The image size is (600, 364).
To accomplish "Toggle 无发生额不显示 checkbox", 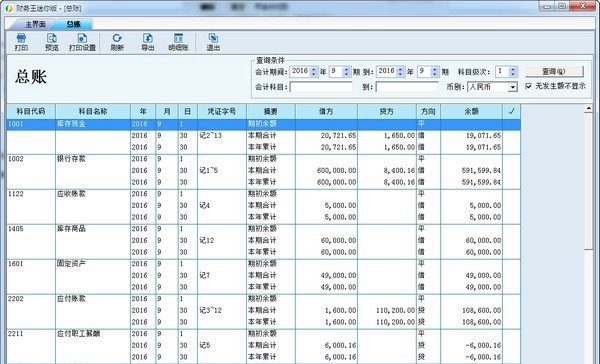I will [528, 86].
